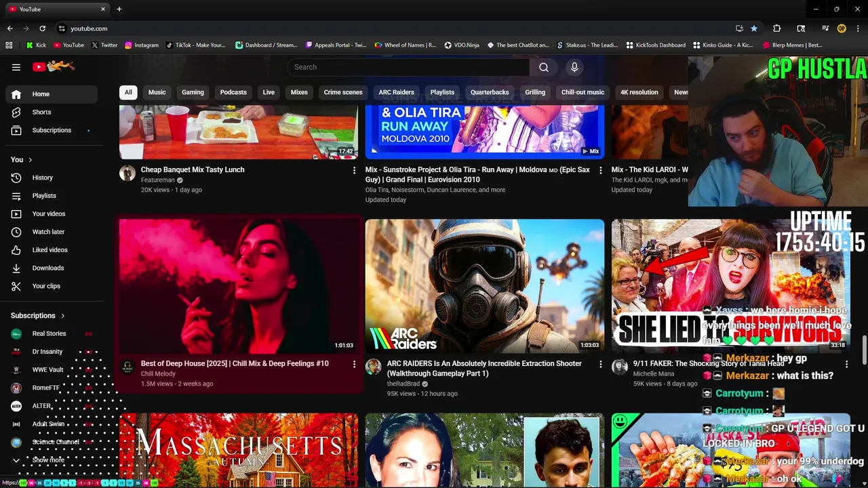Open Subscriptions in the sidebar

pos(52,130)
